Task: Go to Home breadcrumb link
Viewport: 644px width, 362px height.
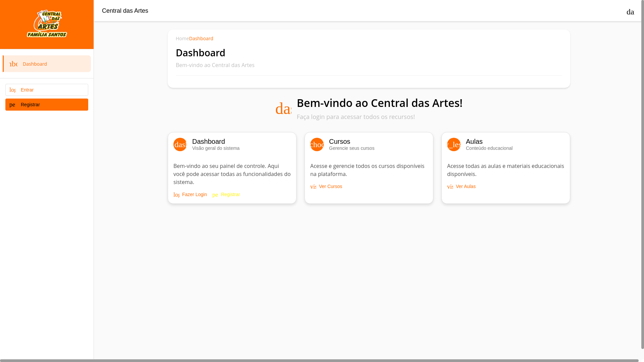Action: point(182,39)
